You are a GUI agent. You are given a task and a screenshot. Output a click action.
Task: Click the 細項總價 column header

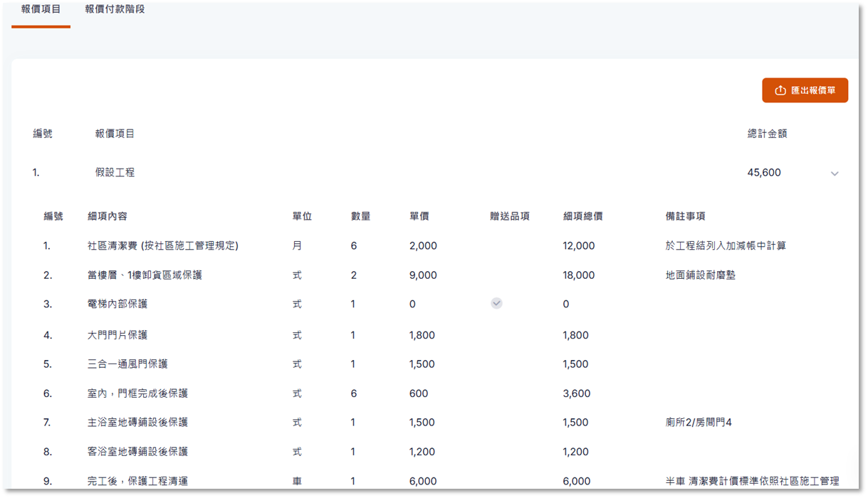[582, 216]
